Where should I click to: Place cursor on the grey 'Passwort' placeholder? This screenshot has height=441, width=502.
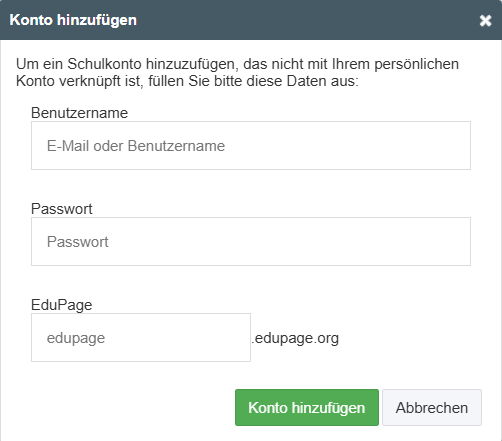[78, 242]
